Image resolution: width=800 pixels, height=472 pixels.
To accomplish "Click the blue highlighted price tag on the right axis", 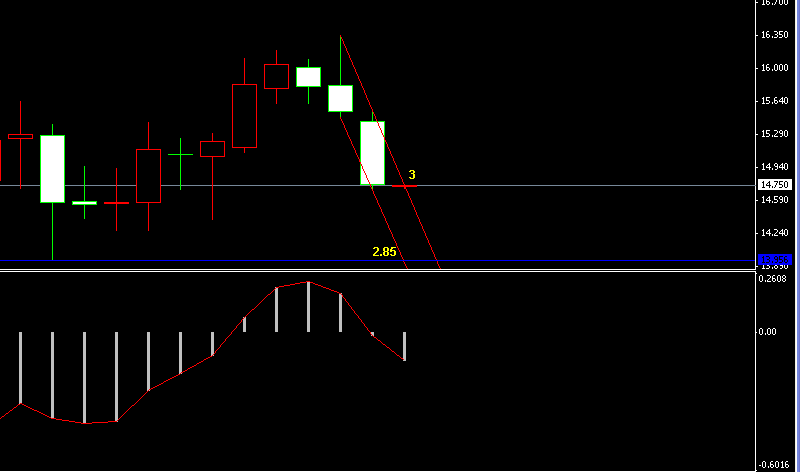I will tap(775, 260).
